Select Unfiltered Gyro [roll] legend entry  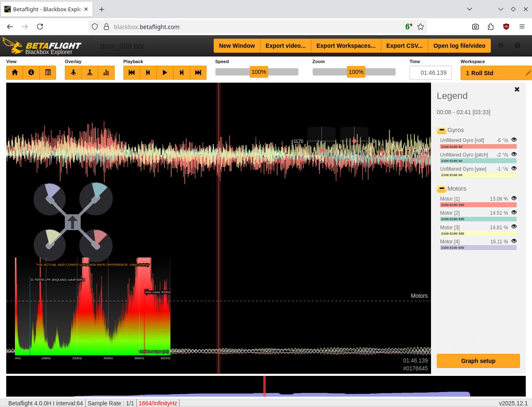pyautogui.click(x=462, y=140)
